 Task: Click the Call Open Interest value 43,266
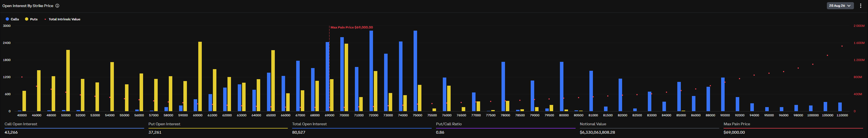(11, 132)
